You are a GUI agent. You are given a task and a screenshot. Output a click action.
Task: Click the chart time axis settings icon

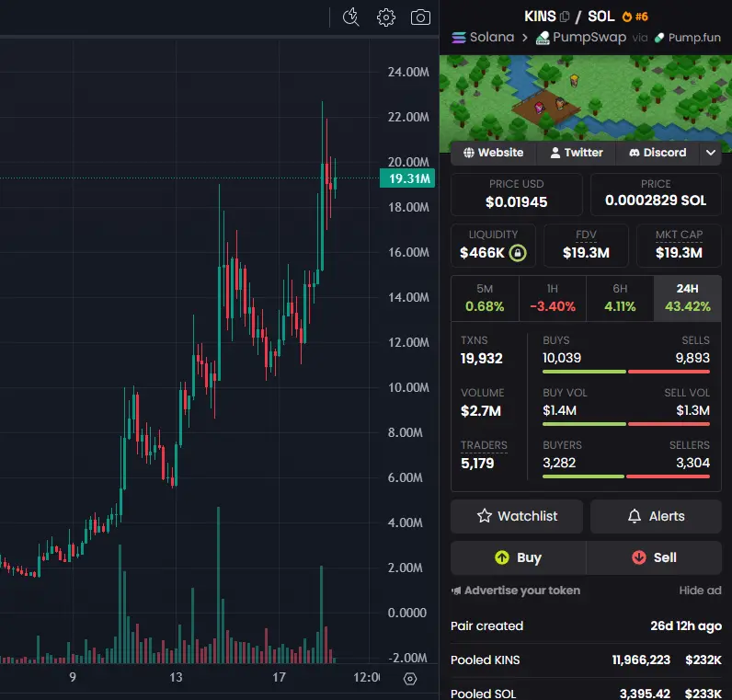click(410, 679)
